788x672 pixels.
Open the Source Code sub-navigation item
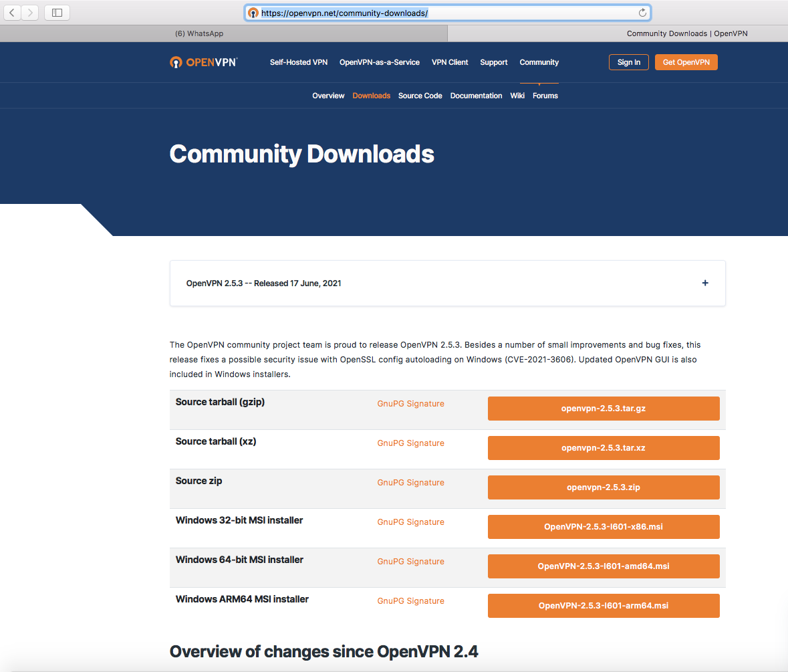(420, 96)
